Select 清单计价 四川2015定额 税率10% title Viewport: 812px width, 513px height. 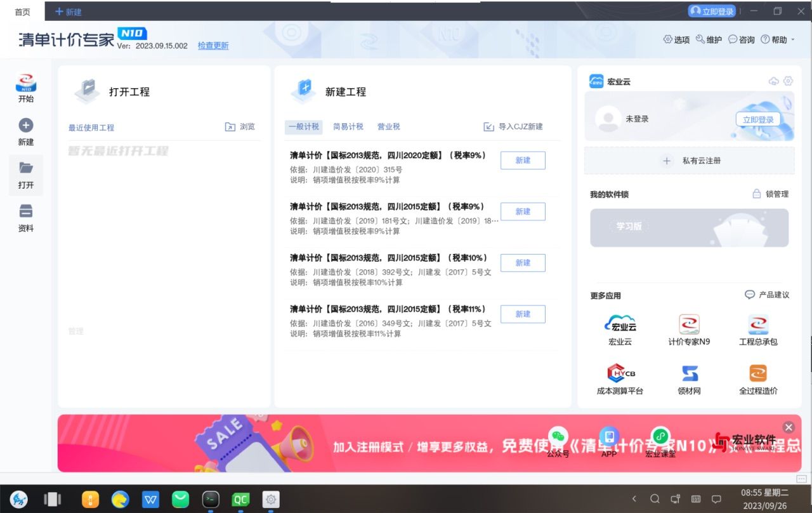coord(390,258)
